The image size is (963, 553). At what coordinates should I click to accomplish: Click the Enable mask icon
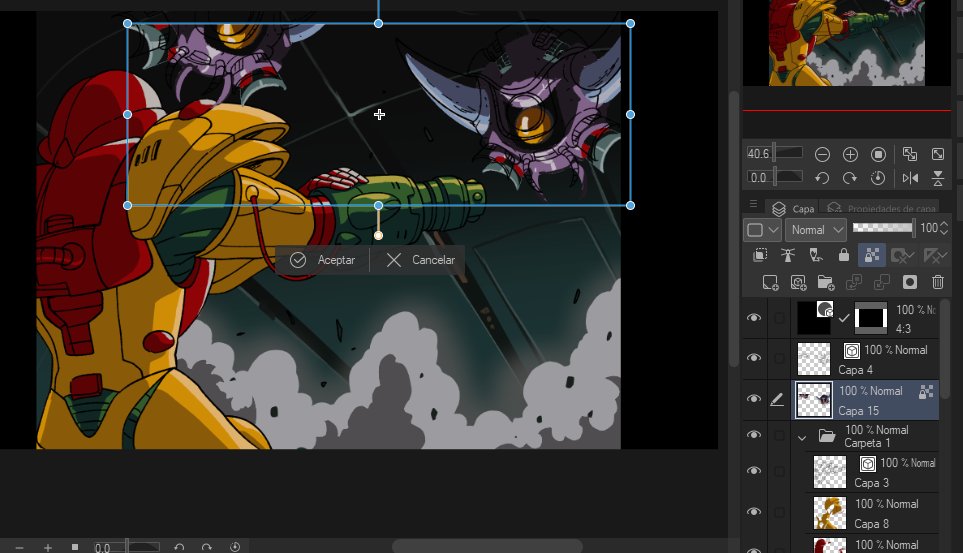[902, 255]
